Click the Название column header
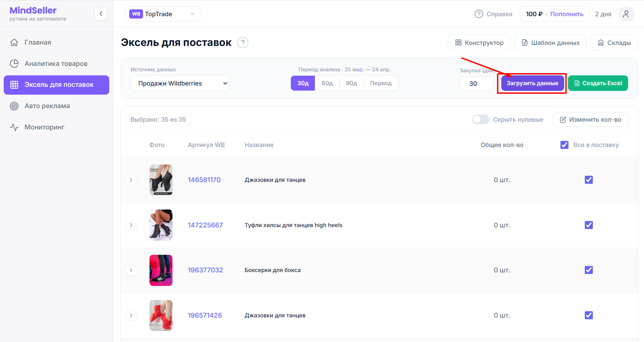Viewport: 644px width, 342px height. [x=259, y=145]
